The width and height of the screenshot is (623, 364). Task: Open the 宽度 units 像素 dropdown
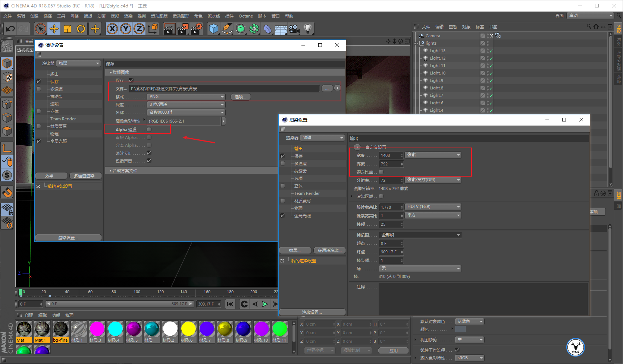[433, 155]
